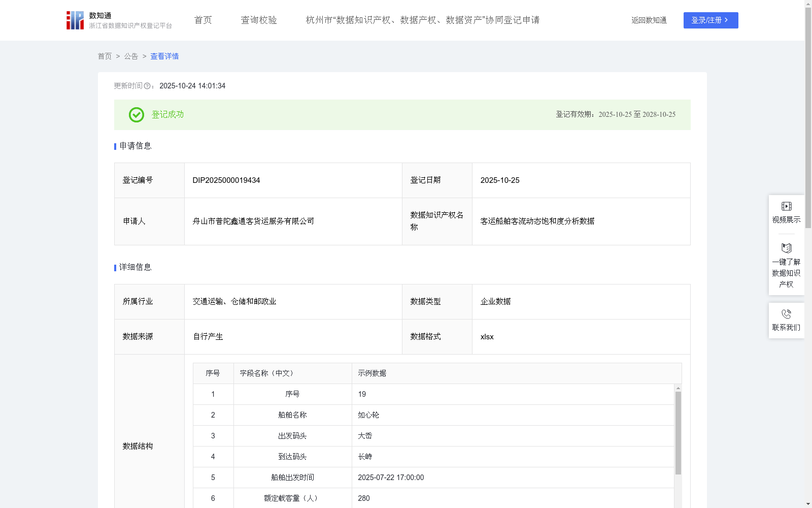
Task: Click the green 登记成功 checkmark icon
Action: point(137,115)
